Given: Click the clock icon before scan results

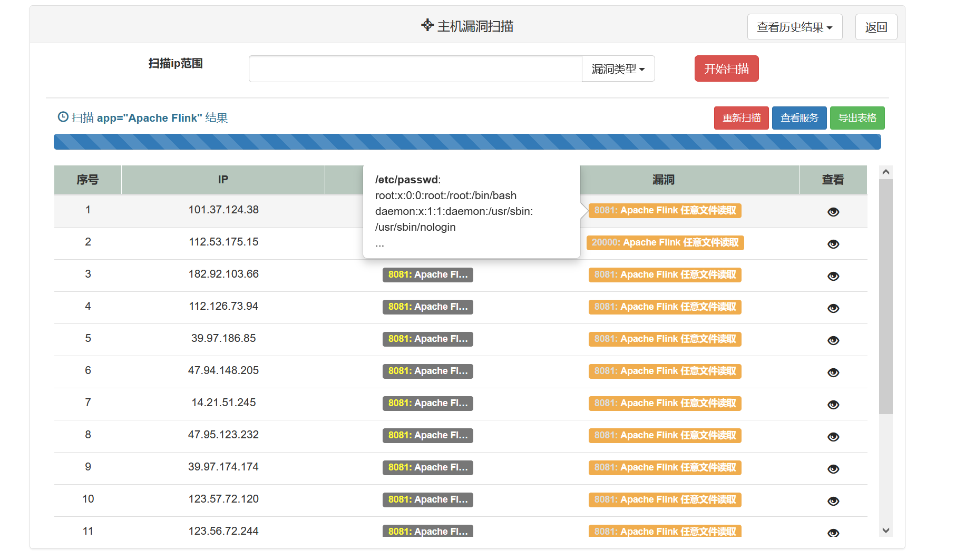Looking at the screenshot, I should click(x=63, y=117).
